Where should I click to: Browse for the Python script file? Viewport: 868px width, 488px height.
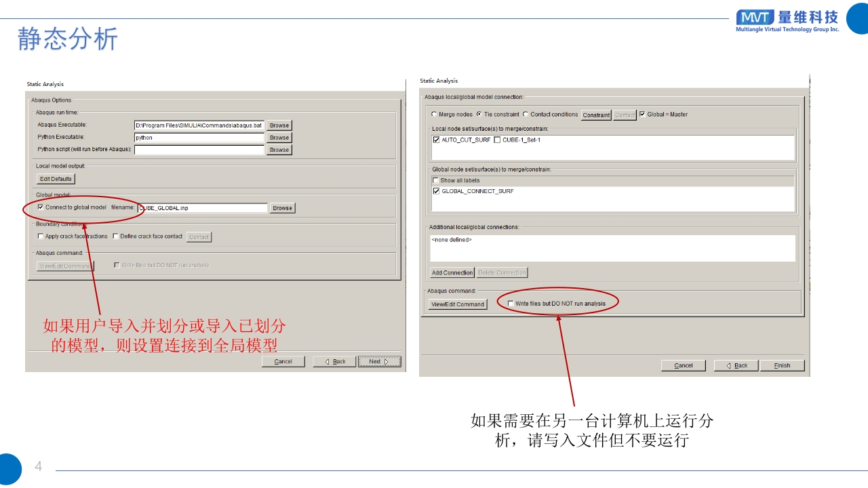pos(279,150)
